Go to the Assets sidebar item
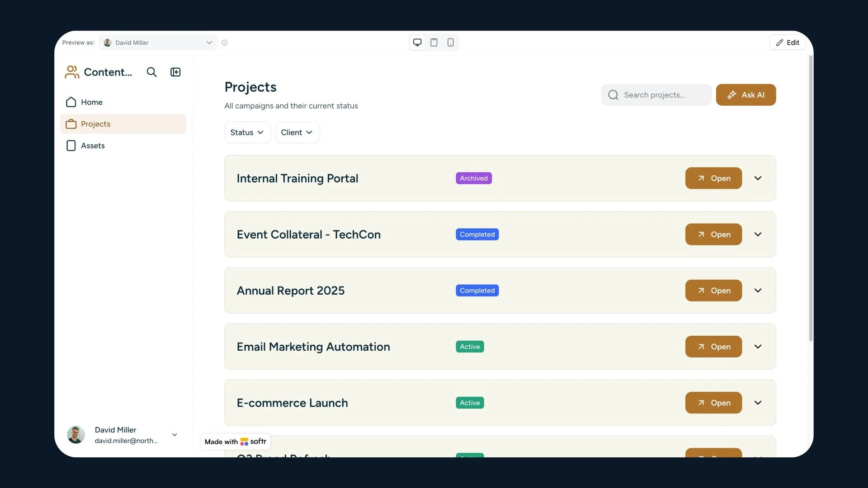868x488 pixels. (93, 145)
